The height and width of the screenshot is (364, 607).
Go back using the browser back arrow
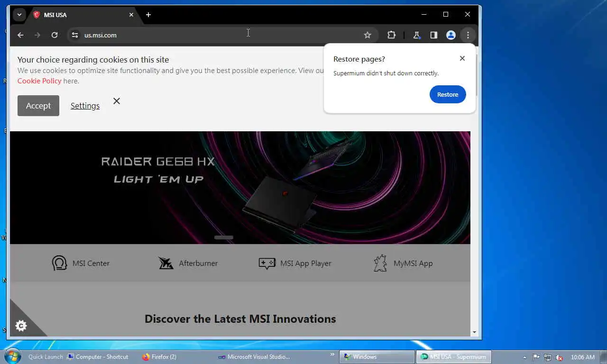click(x=20, y=35)
